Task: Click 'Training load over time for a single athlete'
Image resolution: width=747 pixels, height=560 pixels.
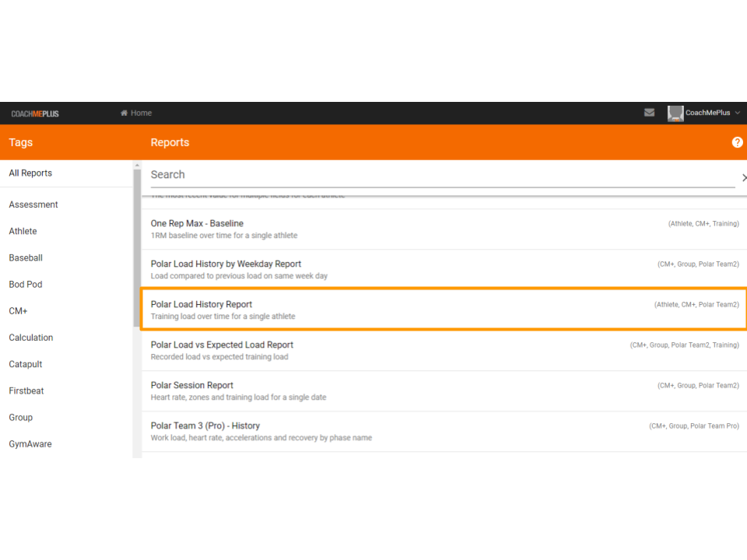Action: [223, 317]
